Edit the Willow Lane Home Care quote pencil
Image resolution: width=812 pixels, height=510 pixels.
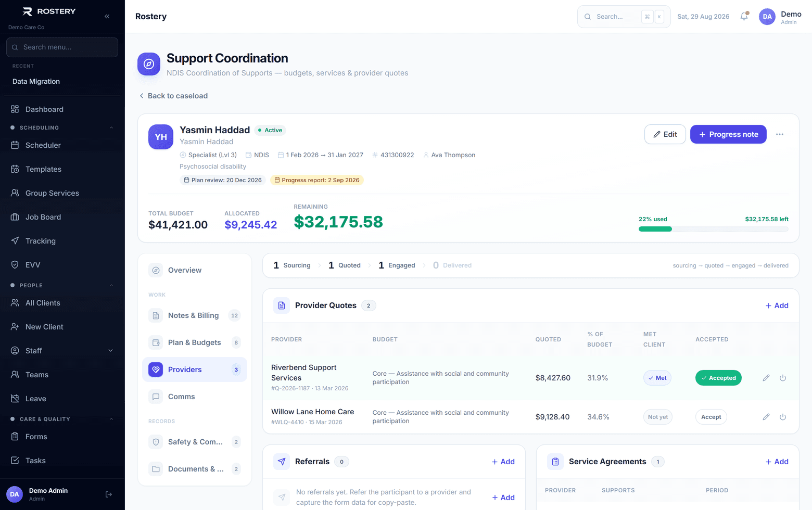[766, 417]
